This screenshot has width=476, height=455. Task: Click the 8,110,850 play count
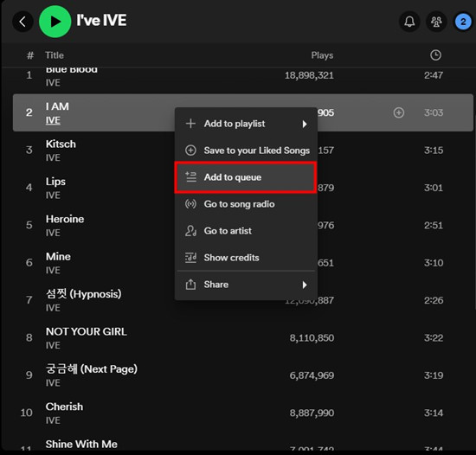312,338
